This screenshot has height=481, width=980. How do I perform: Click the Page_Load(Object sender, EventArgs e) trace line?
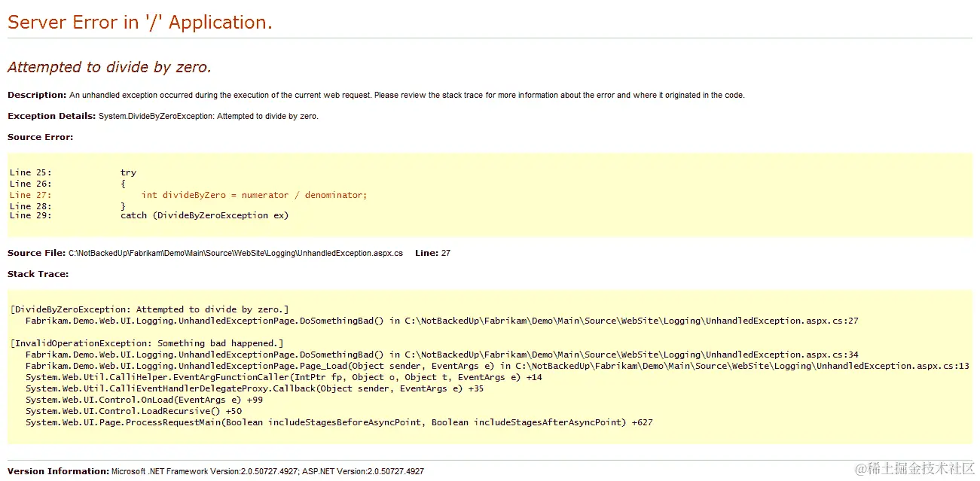(497, 366)
